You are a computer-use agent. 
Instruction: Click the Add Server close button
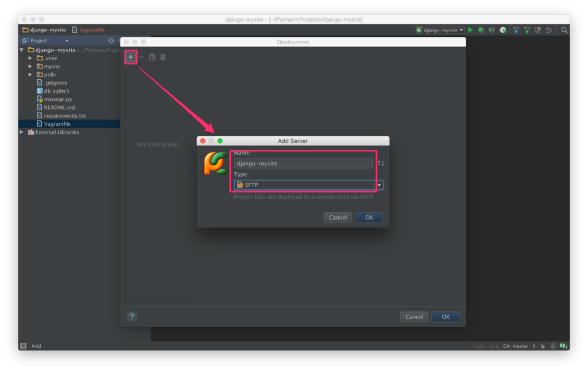pos(203,141)
